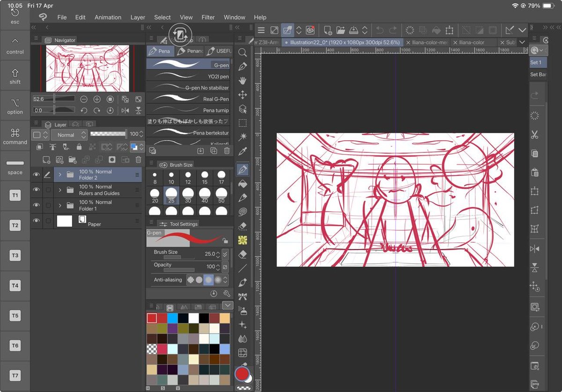Switch to Iliana-color document tab
This screenshot has width=562, height=392.
coord(472,42)
